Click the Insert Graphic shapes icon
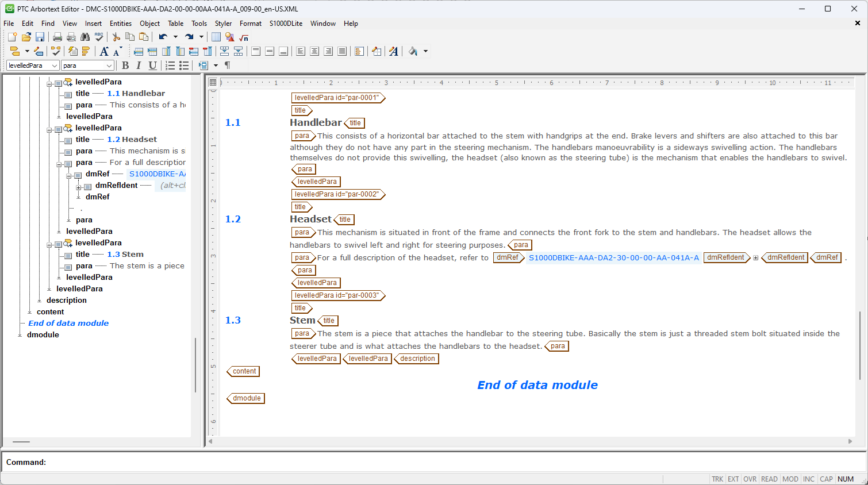Image resolution: width=868 pixels, height=485 pixels. pos(230,37)
